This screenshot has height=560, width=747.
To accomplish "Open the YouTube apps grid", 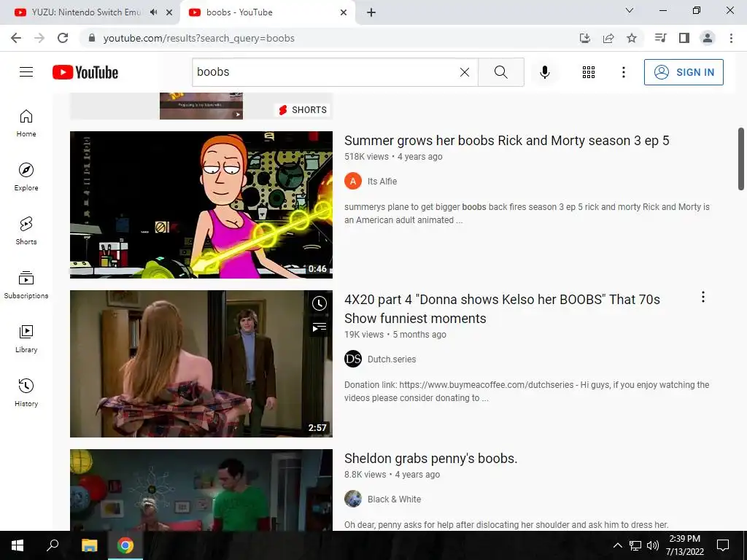I will point(589,72).
